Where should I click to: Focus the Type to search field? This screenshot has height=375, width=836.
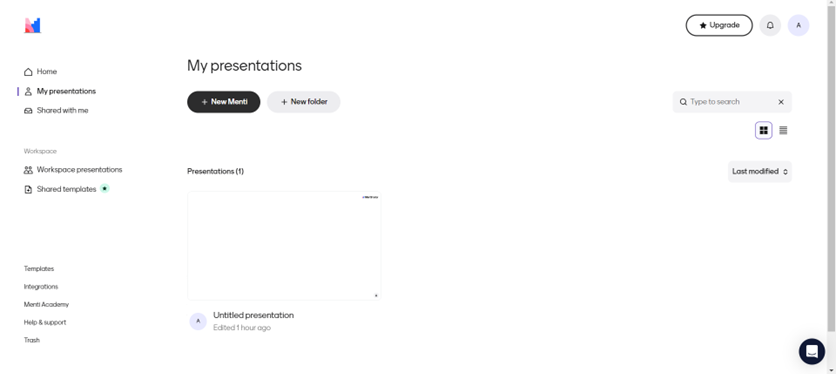point(728,102)
